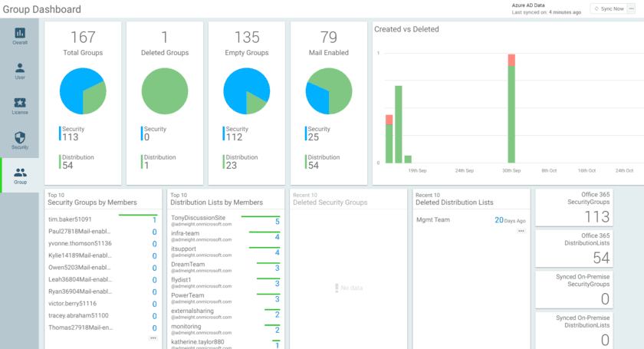The width and height of the screenshot is (644, 349).
Task: Click the green Deleted Groups pie chart
Action: point(165,91)
